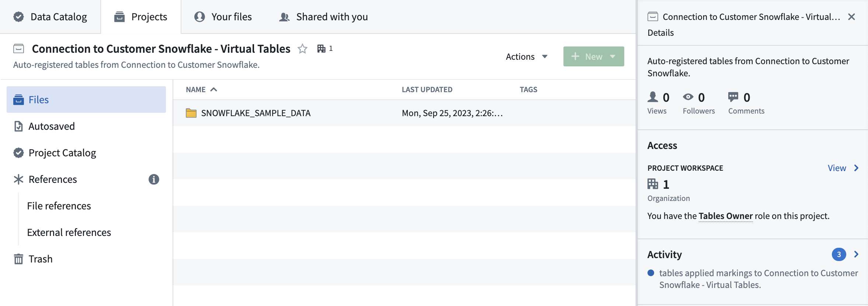Click the organization icon beside the project title
868x306 pixels.
pos(321,49)
